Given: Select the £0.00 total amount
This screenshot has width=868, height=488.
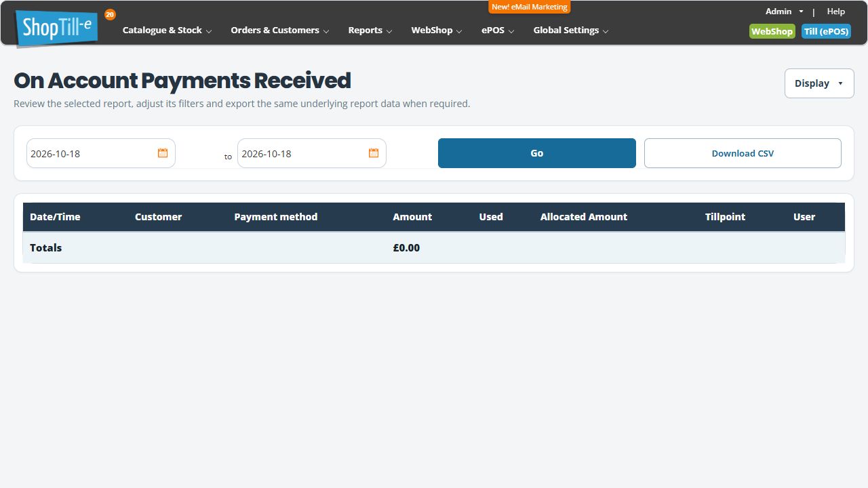Looking at the screenshot, I should (406, 248).
